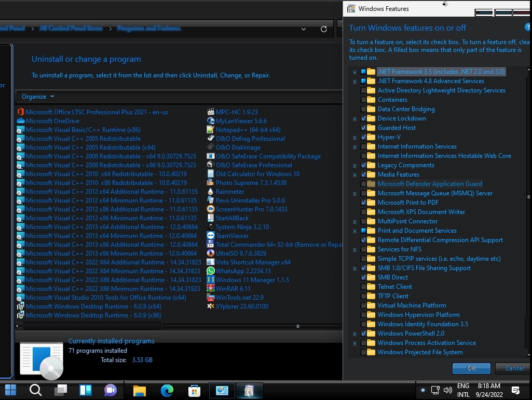The image size is (532, 400).
Task: Open Microsoft Store from the taskbar
Action: pos(195,391)
